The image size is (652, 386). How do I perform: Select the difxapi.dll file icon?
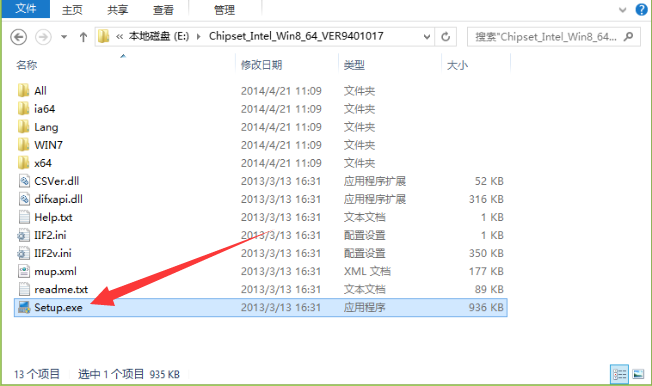click(24, 199)
